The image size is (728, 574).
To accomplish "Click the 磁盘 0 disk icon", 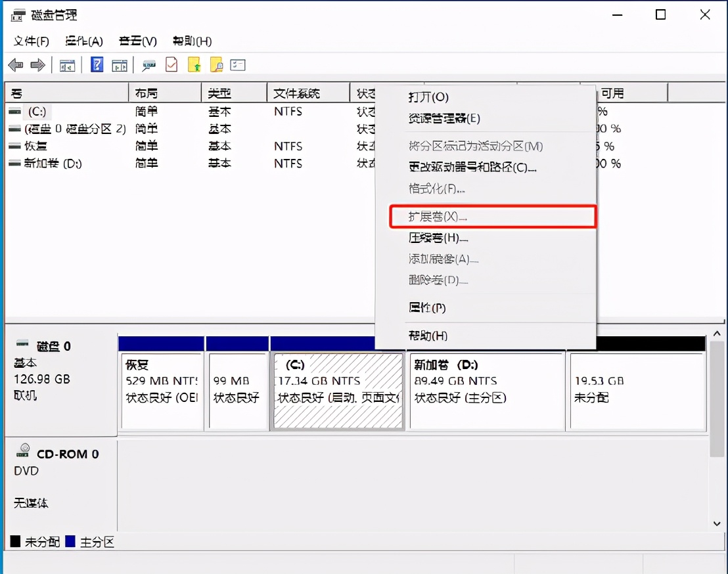I will 22,344.
